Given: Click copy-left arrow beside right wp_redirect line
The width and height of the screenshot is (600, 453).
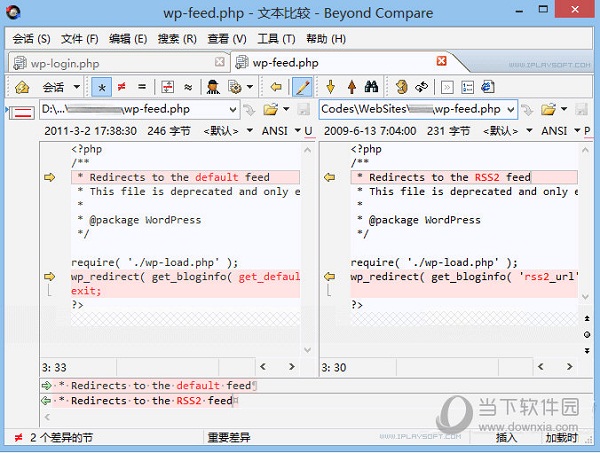Looking at the screenshot, I should [329, 276].
